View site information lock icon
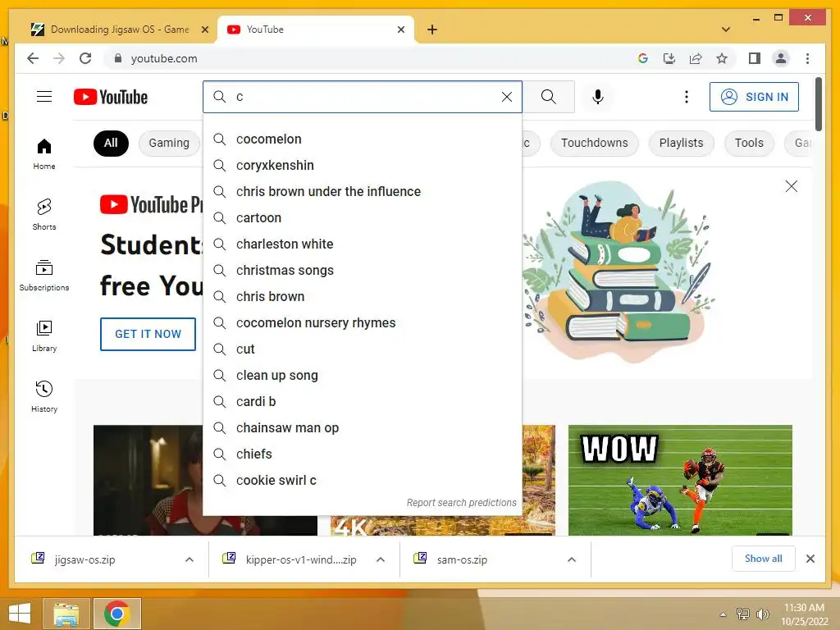Image resolution: width=840 pixels, height=630 pixels. [x=118, y=58]
